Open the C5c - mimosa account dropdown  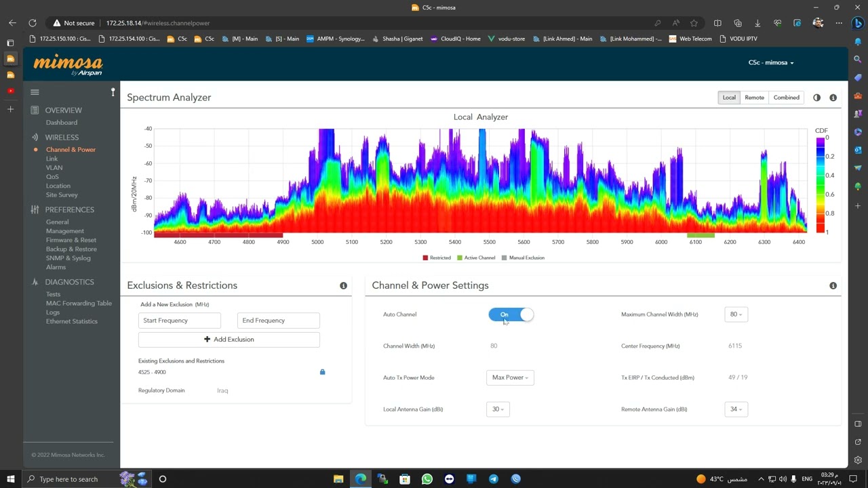point(771,63)
